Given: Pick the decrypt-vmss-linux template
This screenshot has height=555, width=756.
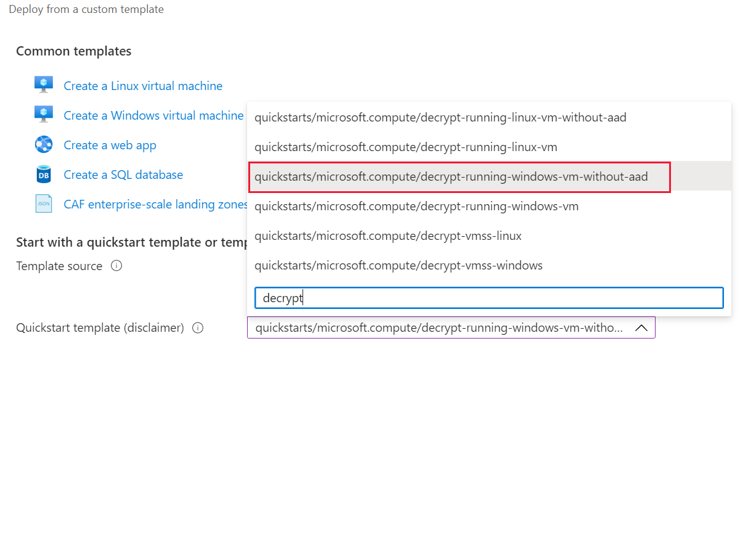Looking at the screenshot, I should (489, 236).
